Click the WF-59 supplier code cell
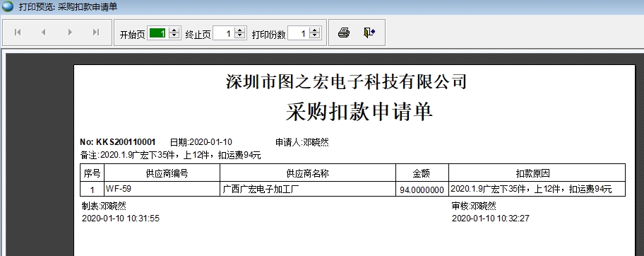Screen dimensions: 644x256 (162, 189)
